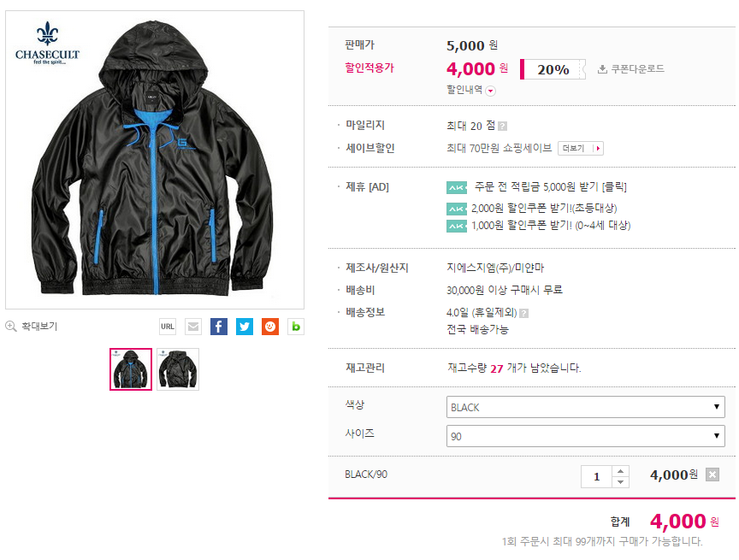The width and height of the screenshot is (739, 560).
Task: Click the 확대보기 magnifier icon
Action: pyautogui.click(x=11, y=327)
